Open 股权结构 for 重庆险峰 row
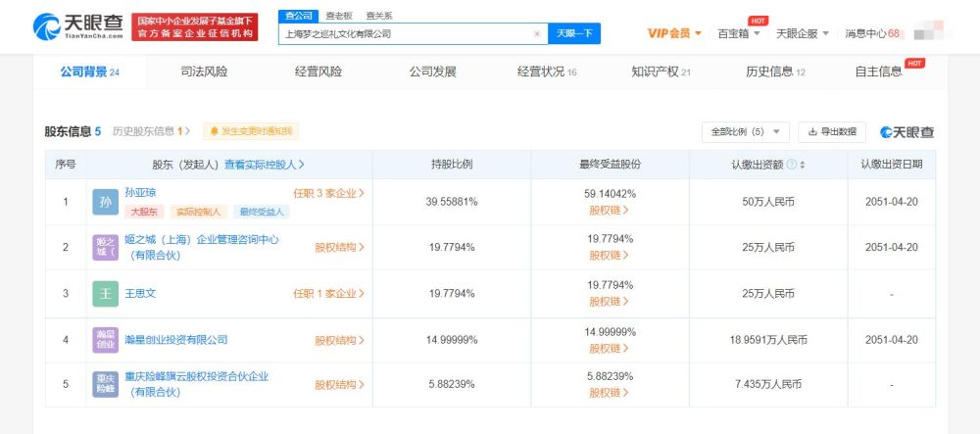This screenshot has width=980, height=434. (x=339, y=385)
